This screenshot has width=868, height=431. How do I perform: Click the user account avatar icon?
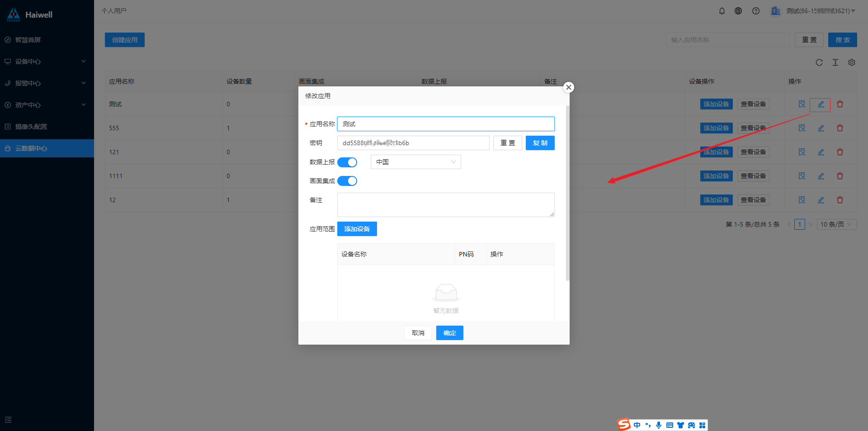point(776,11)
